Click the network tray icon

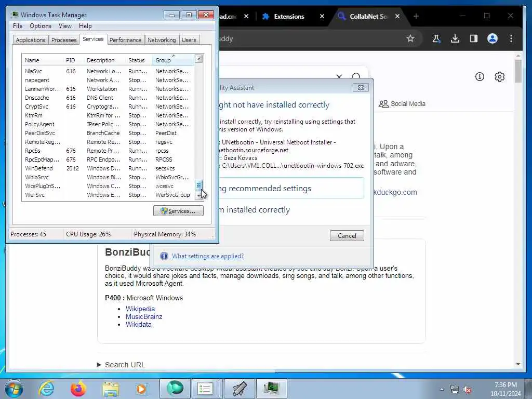454,390
